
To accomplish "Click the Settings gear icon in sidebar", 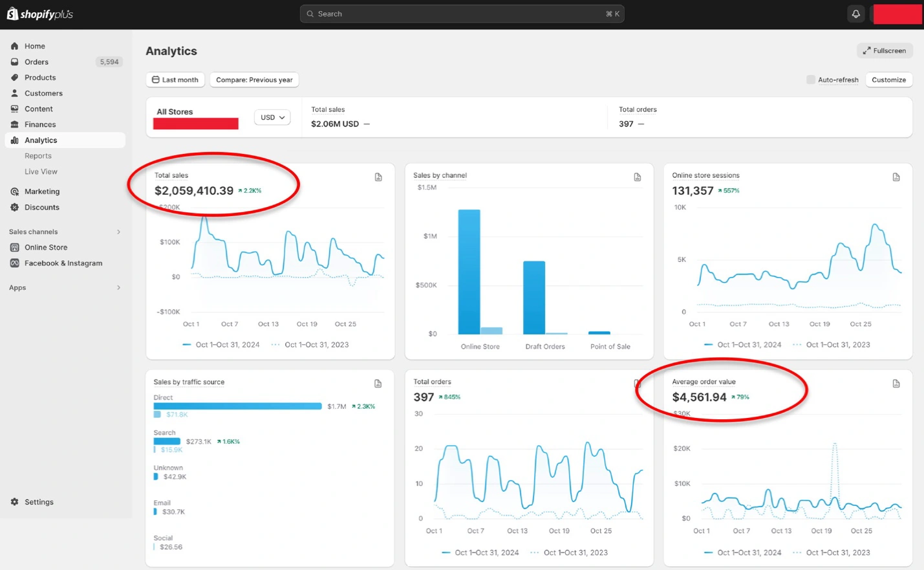I will [x=15, y=502].
